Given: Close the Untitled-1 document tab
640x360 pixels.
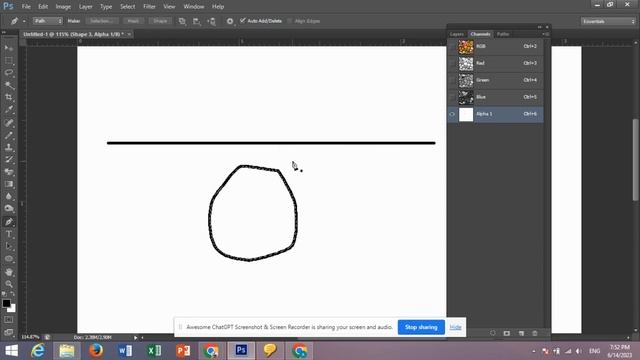Looking at the screenshot, I should click(129, 34).
